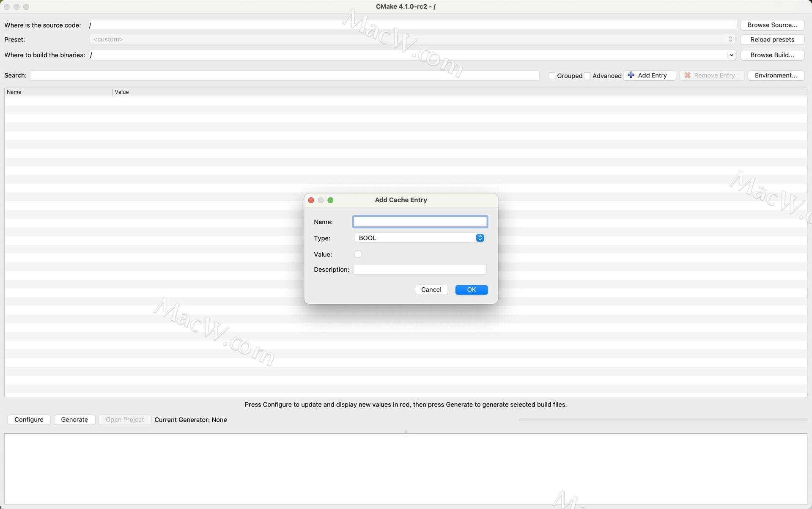Check the Value checkbox in the dialog
Viewport: 812px width, 509px height.
(358, 254)
